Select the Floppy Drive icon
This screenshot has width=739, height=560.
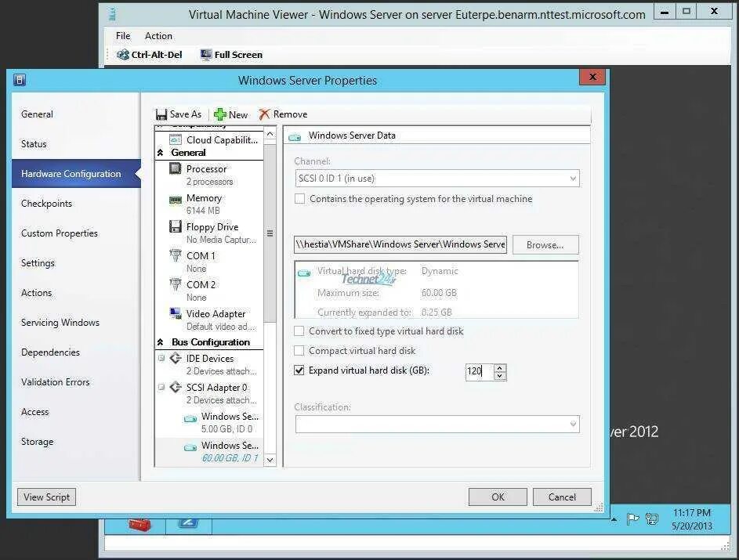coord(176,226)
